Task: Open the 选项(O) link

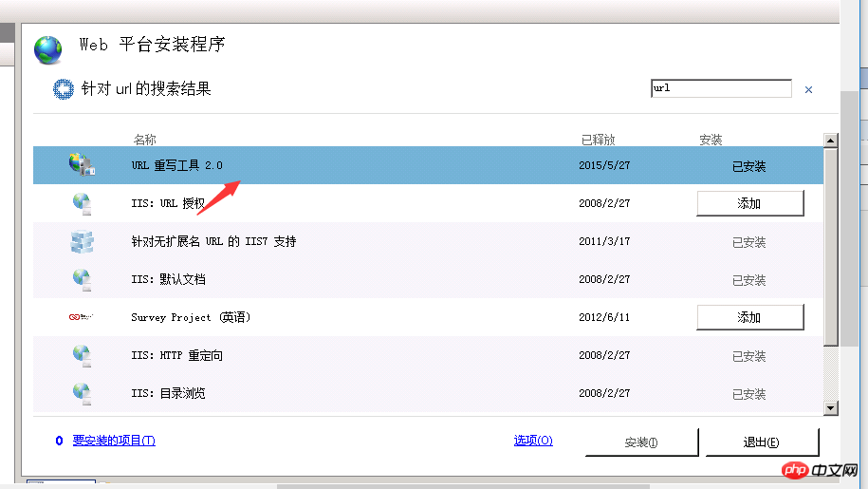Action: click(533, 441)
